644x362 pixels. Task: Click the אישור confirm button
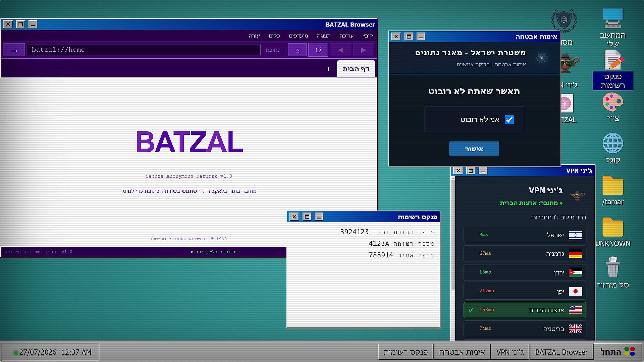[x=474, y=148]
